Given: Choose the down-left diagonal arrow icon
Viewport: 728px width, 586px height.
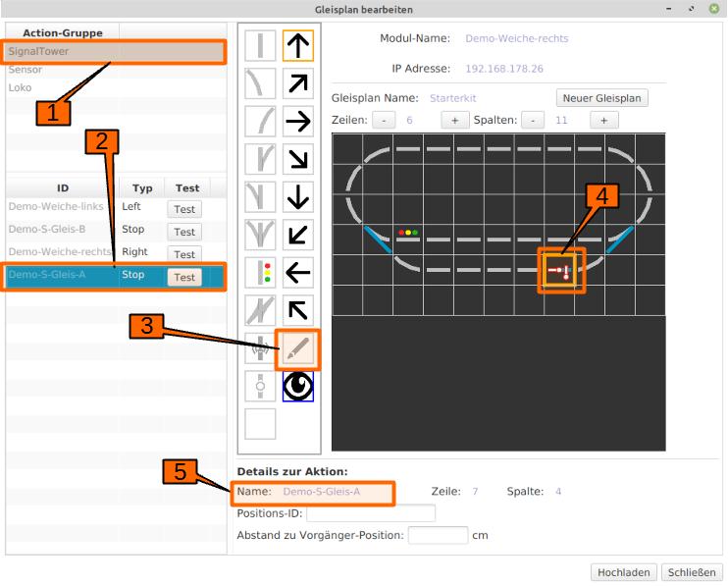Looking at the screenshot, I should tap(297, 234).
